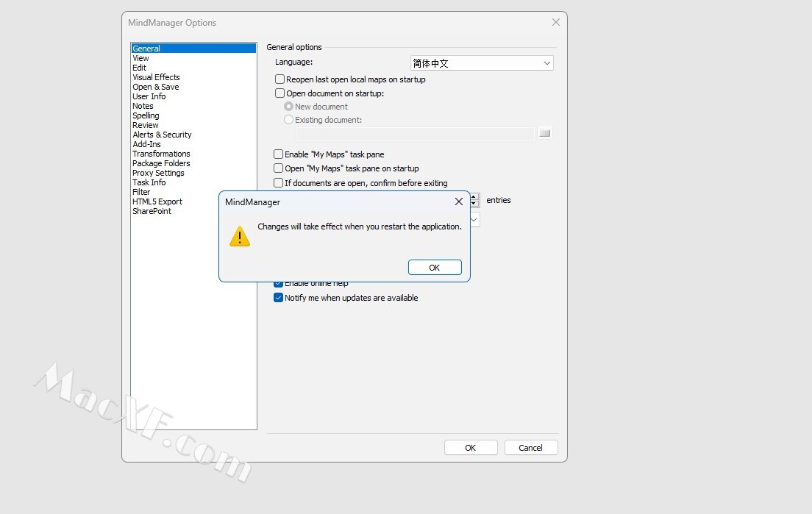Viewport: 812px width, 514px height.
Task: Open HTML5 Export category
Action: point(157,201)
